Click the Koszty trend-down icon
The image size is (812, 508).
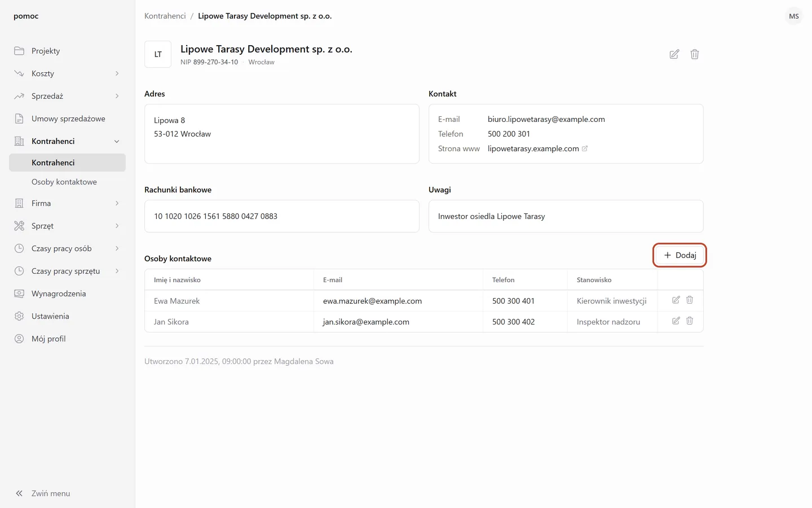click(x=19, y=73)
